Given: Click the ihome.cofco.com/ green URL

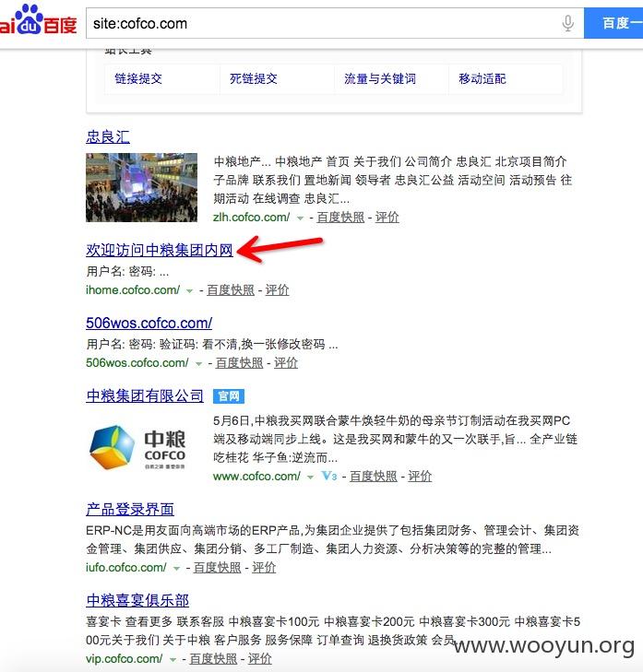Looking at the screenshot, I should click(x=133, y=290).
